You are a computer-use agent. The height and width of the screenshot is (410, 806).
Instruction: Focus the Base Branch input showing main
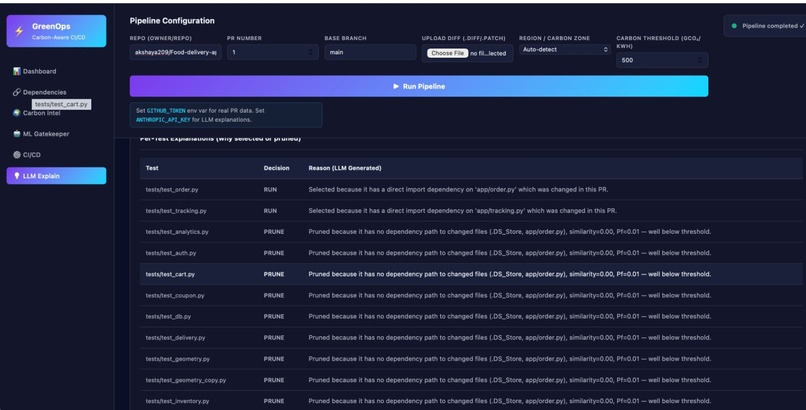370,52
